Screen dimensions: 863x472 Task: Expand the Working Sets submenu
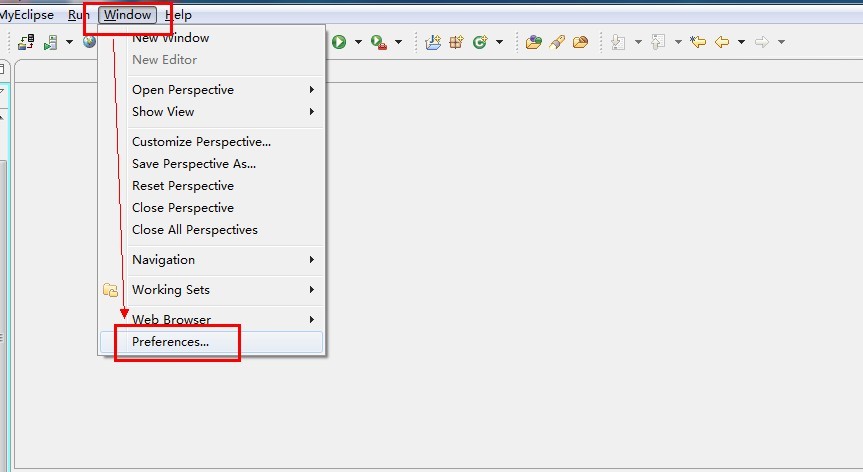click(212, 289)
